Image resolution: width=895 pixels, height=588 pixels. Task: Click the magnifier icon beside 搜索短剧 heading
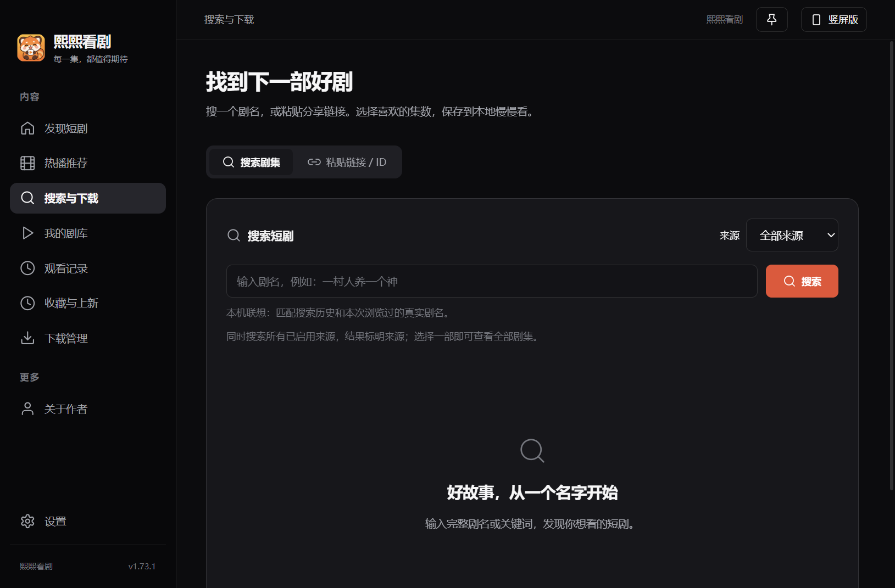tap(234, 236)
